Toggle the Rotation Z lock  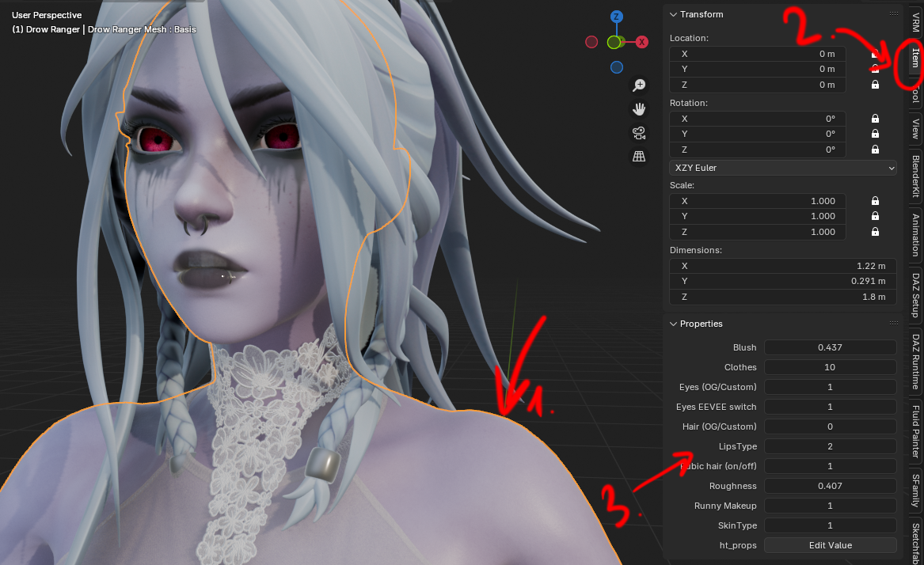875,150
